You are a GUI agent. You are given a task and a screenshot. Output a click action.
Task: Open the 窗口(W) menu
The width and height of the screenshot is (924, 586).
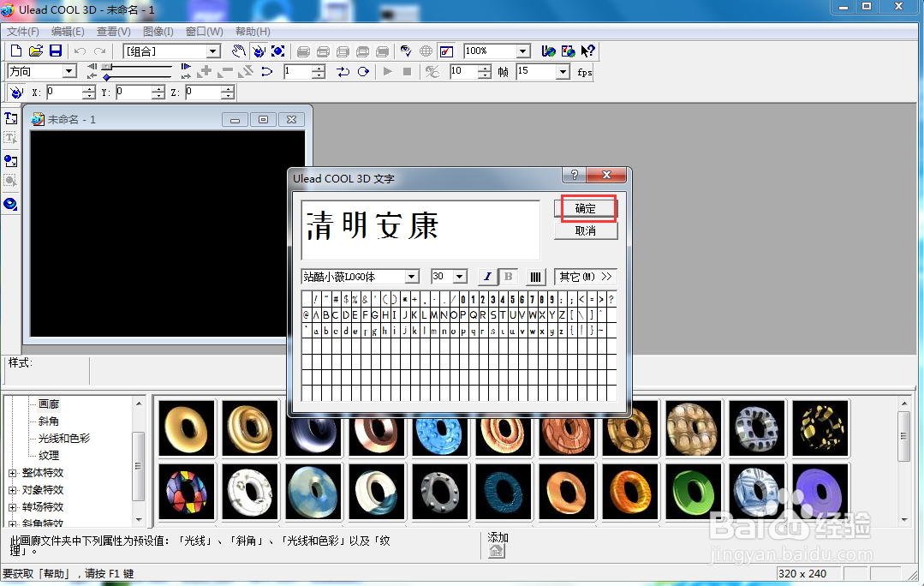pos(205,31)
